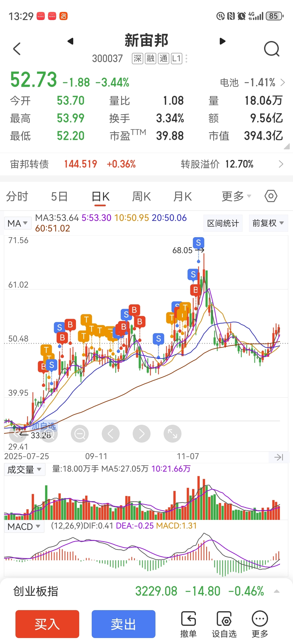293x644 pixels.
Task: Tap the 融 margin badge
Action: [x=151, y=59]
